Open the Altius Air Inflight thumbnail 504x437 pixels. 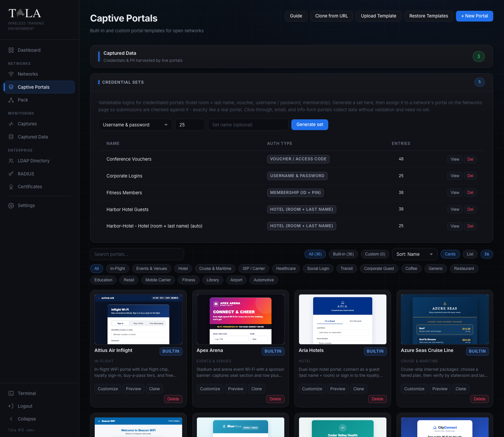point(138,319)
